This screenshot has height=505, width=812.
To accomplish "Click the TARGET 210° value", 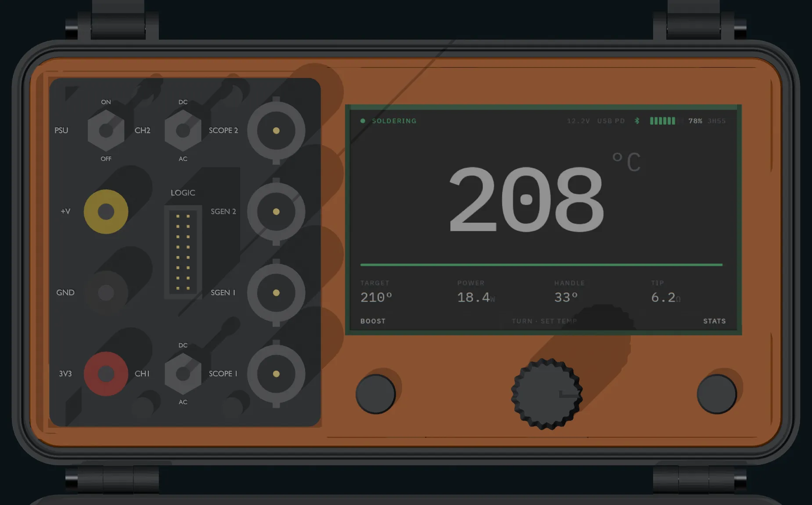I will 376,297.
